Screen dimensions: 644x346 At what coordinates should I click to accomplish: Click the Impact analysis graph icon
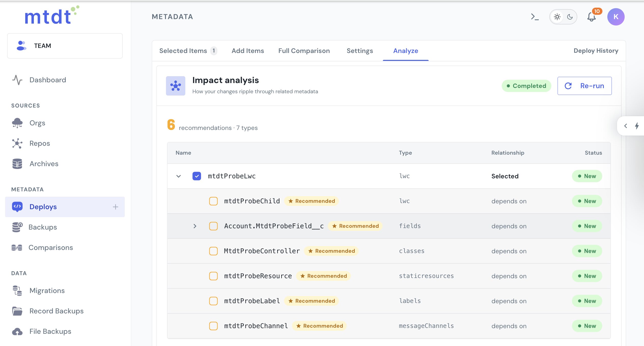(176, 86)
